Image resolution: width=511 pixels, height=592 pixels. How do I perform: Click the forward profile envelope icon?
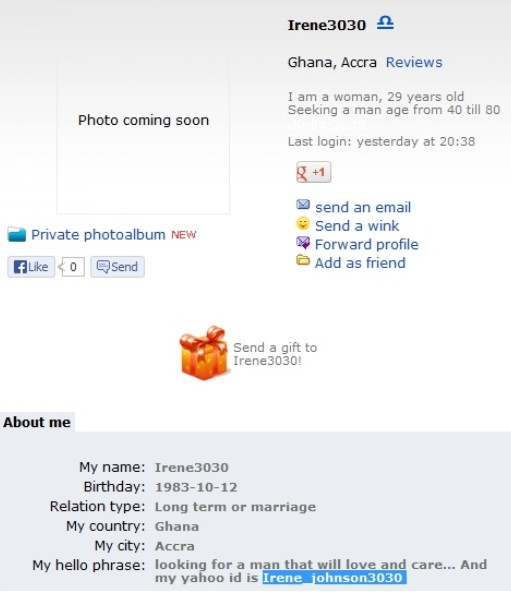(x=303, y=243)
